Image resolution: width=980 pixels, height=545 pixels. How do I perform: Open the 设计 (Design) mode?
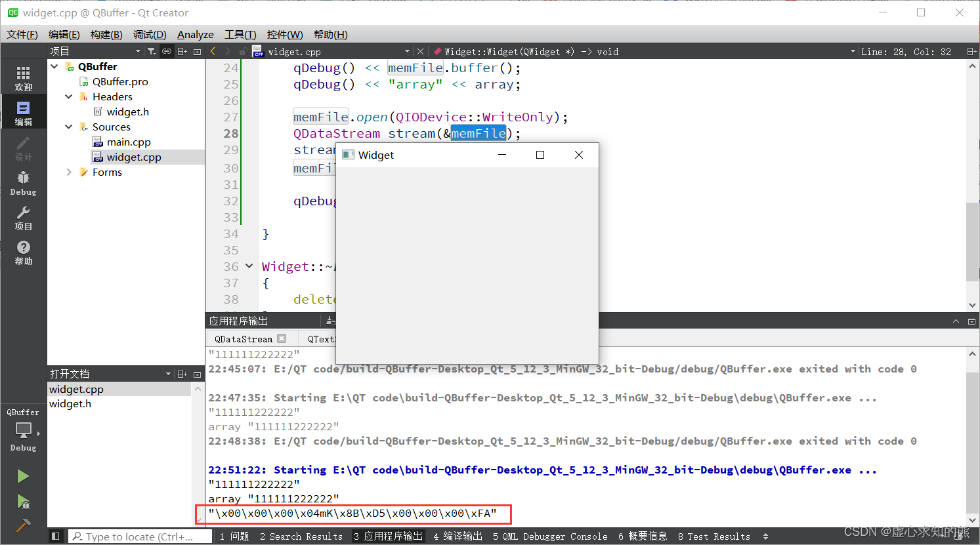(23, 148)
